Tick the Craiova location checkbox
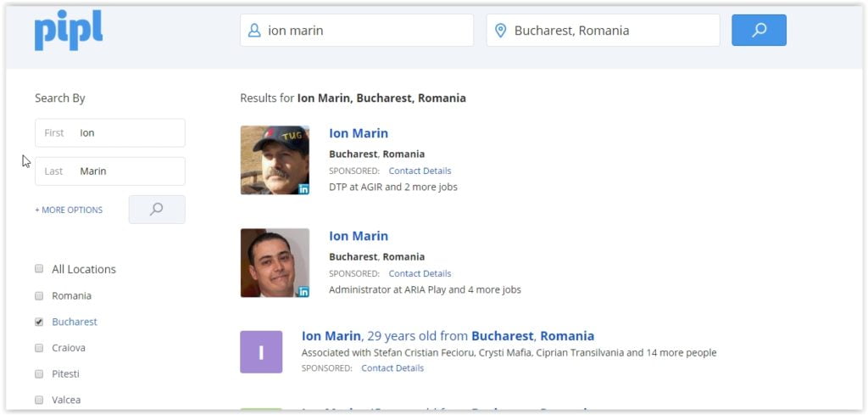Screen dimensions: 868x415 click(x=39, y=348)
